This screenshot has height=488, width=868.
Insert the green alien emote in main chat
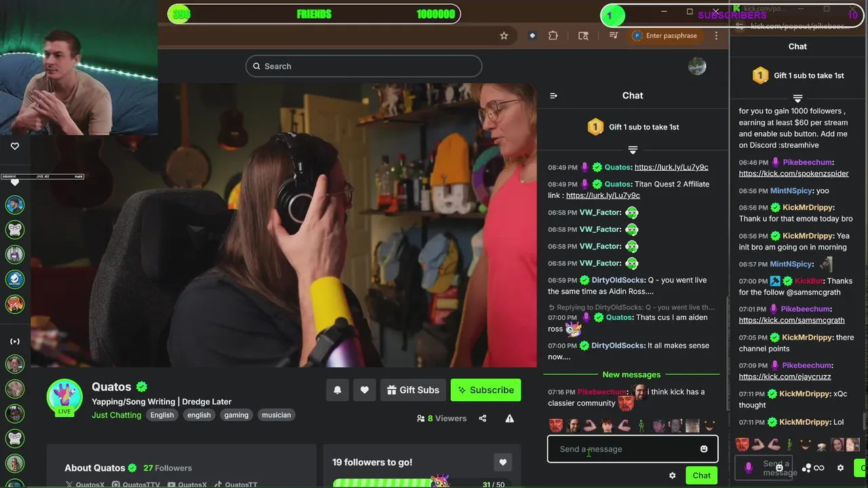[x=642, y=426]
